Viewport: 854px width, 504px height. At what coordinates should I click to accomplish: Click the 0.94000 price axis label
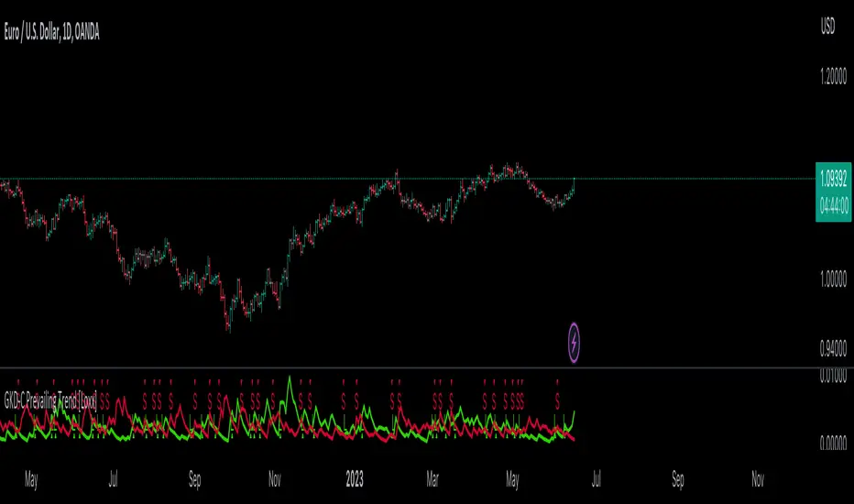(x=833, y=347)
